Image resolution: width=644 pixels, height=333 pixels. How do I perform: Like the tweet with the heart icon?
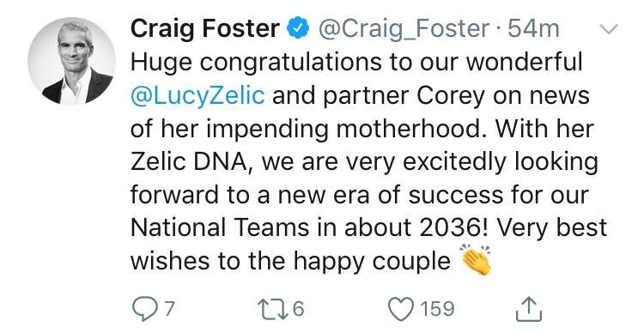coord(401,309)
